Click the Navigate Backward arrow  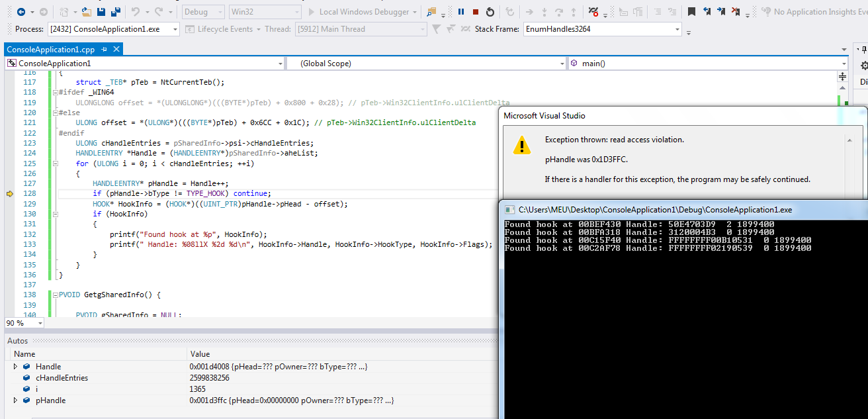(x=21, y=12)
